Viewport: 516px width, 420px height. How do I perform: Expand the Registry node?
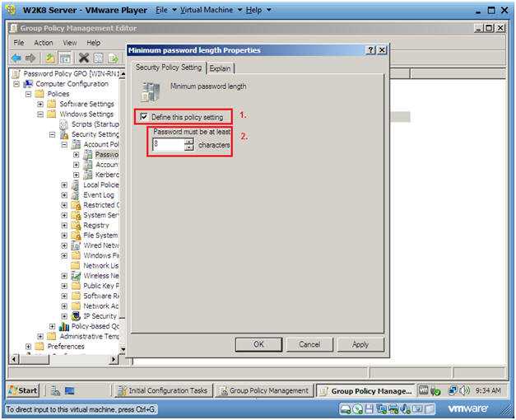(64, 226)
